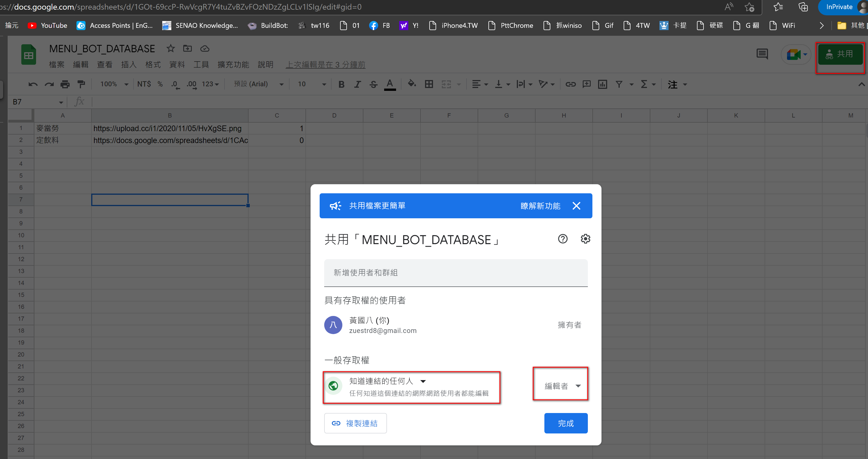Select the paint format tool
This screenshot has width=868, height=459.
[81, 84]
